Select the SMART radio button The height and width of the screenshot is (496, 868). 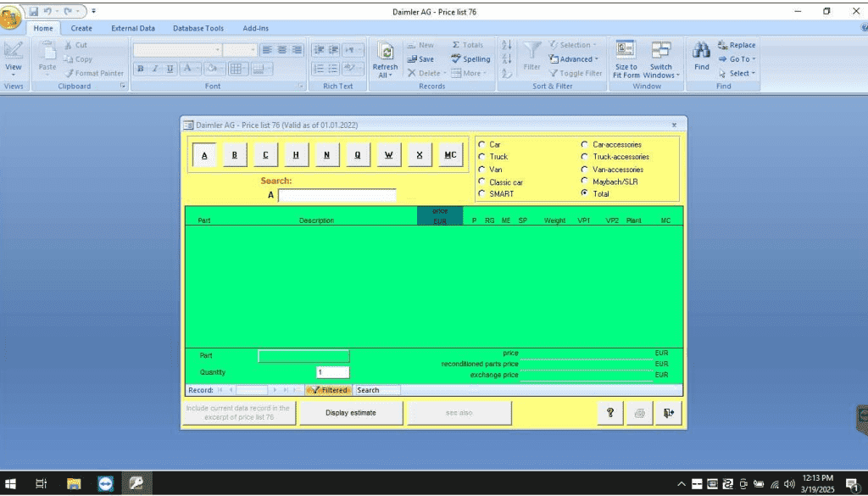tap(481, 194)
